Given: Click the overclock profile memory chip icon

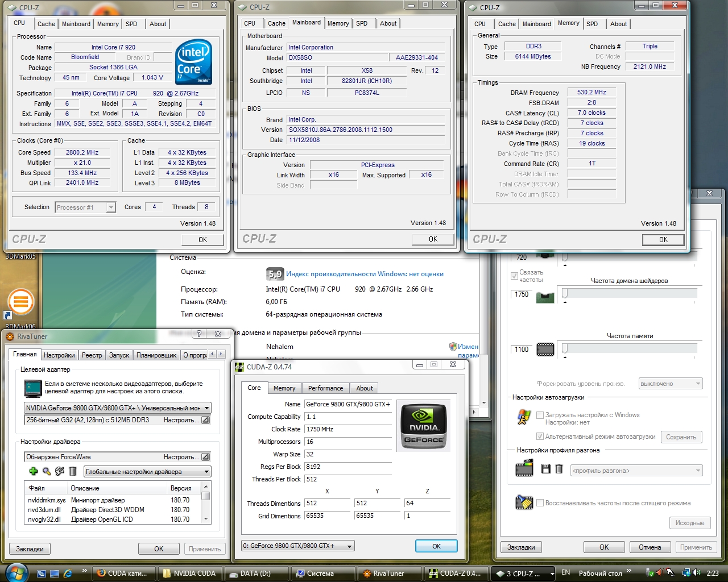Looking at the screenshot, I should coord(524,469).
